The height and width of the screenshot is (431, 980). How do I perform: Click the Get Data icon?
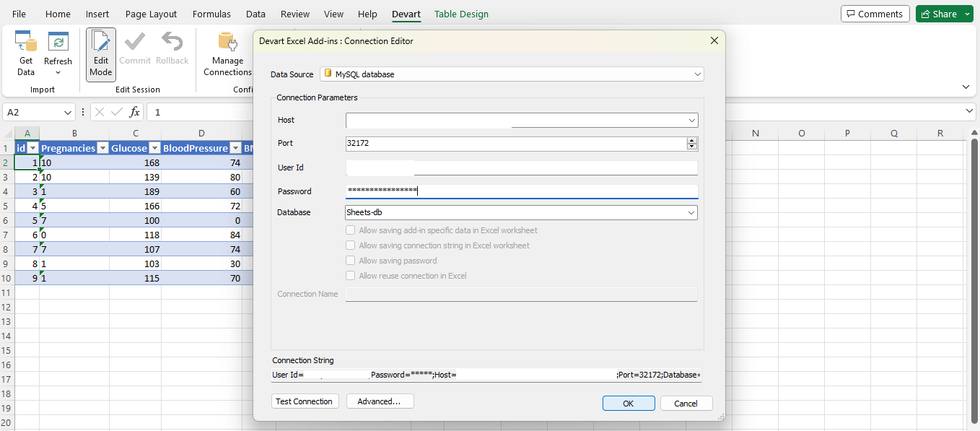[26, 44]
